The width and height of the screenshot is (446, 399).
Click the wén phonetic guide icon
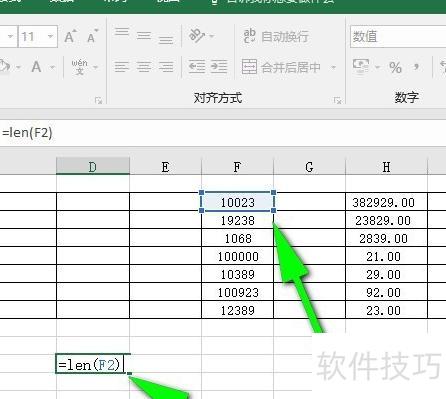(80, 67)
